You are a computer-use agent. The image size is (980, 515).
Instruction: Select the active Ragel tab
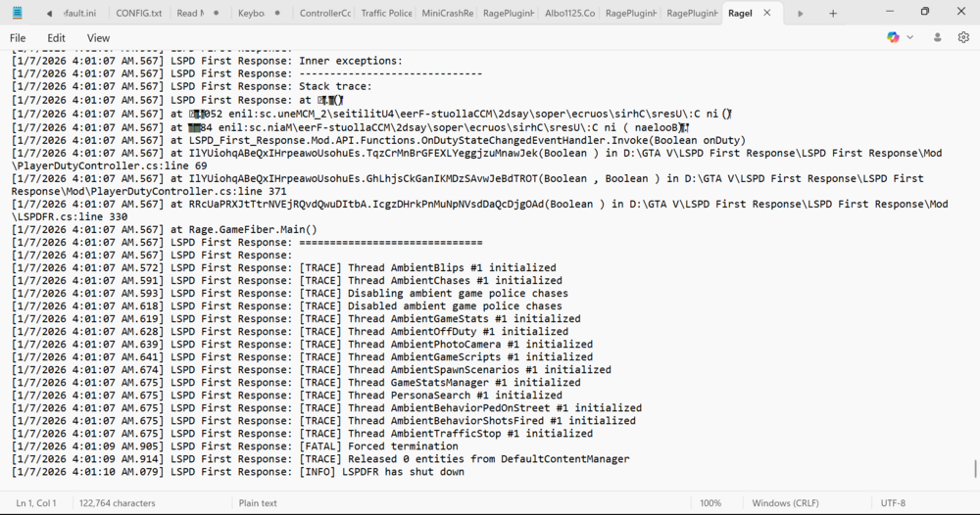click(x=741, y=13)
